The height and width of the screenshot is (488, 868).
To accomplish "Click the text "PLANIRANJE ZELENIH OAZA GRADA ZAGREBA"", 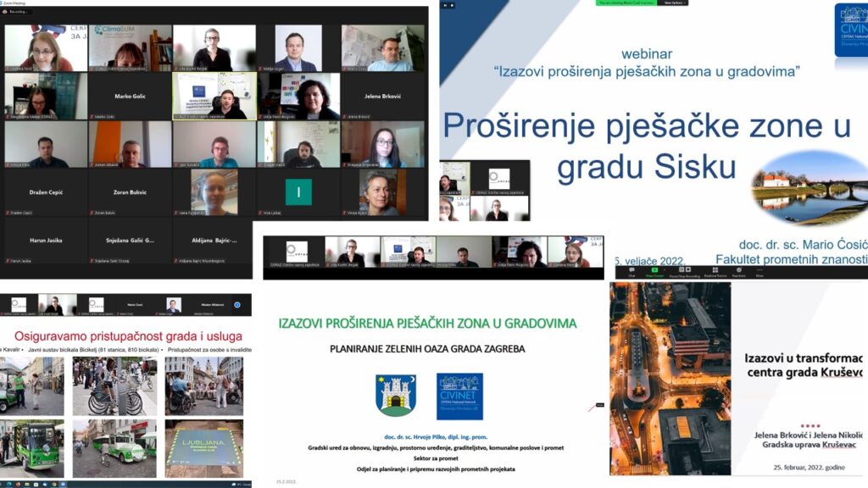I will click(x=427, y=349).
